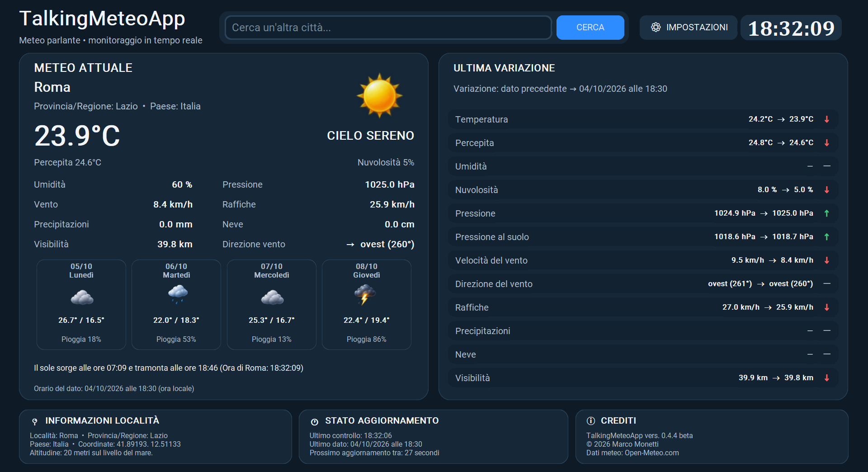Select the 06/10 Martedì forecast card
This screenshot has height=472, width=868.
176,304
